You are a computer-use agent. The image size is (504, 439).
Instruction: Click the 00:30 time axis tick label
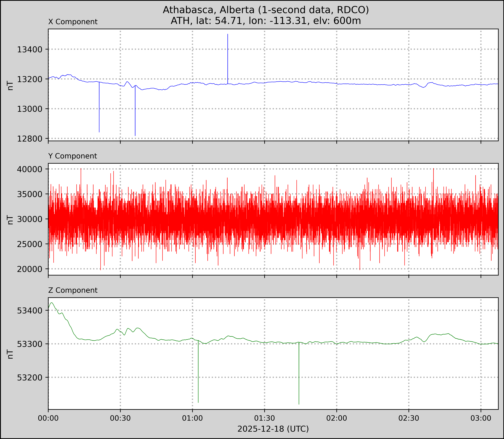tap(120, 418)
